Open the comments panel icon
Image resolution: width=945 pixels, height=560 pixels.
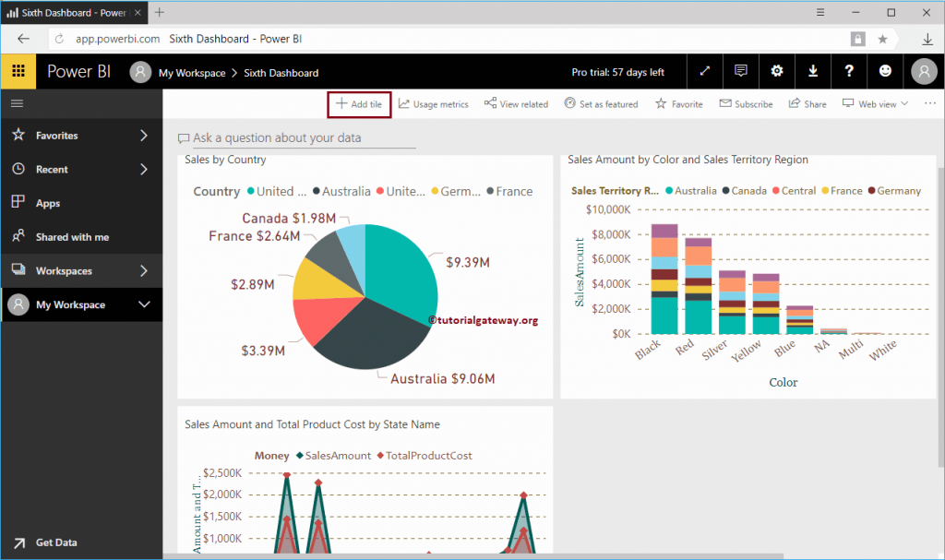[x=740, y=71]
